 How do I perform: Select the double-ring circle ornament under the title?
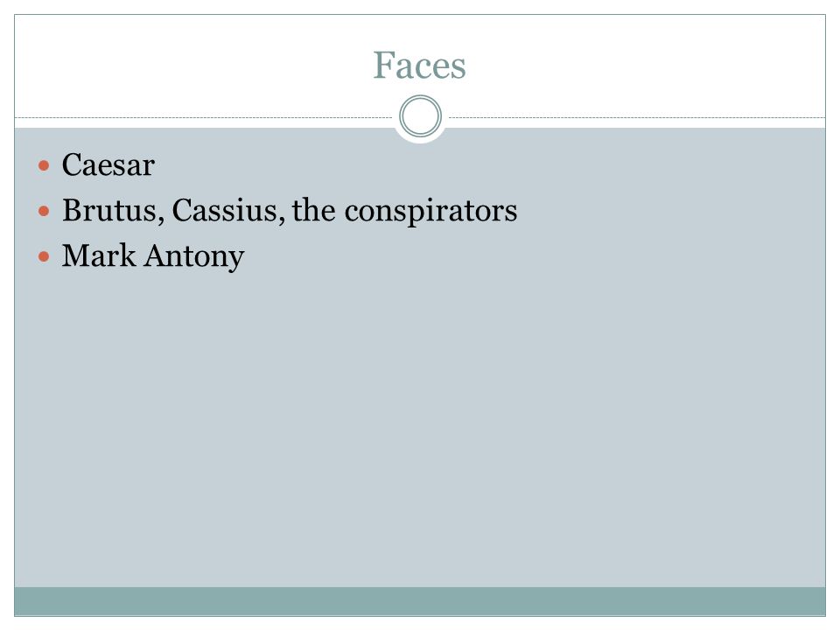pos(421,116)
